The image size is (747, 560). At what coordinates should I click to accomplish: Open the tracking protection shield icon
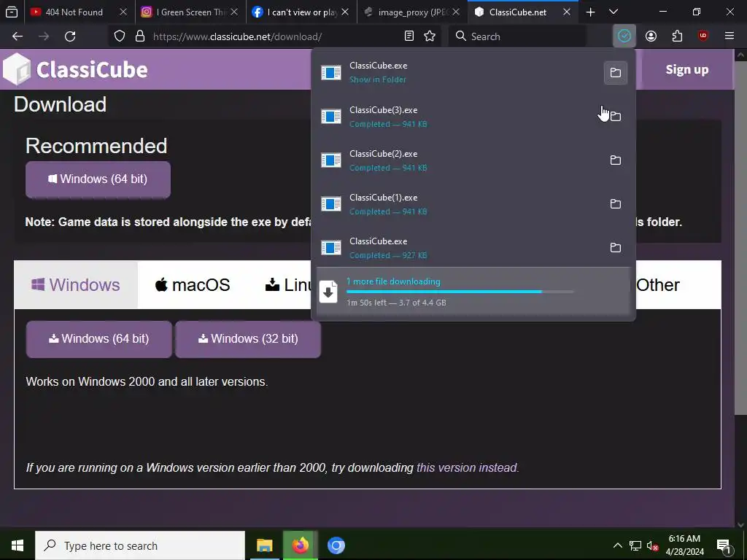120,36
